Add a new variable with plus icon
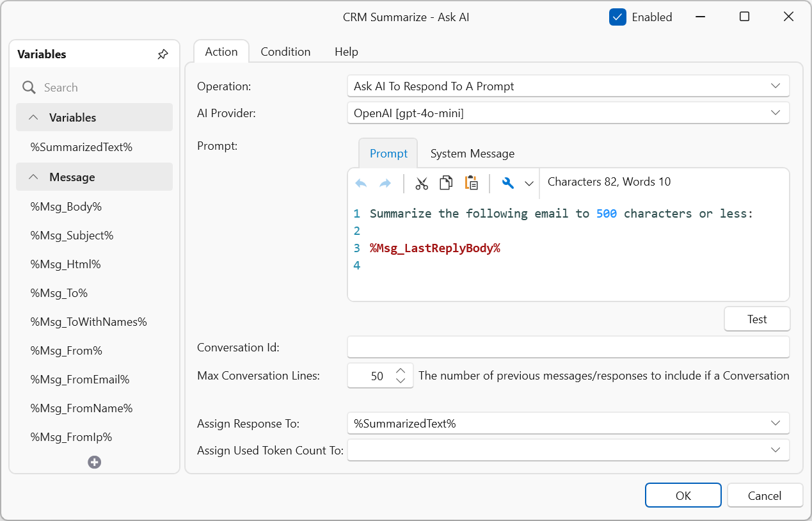 (95, 462)
